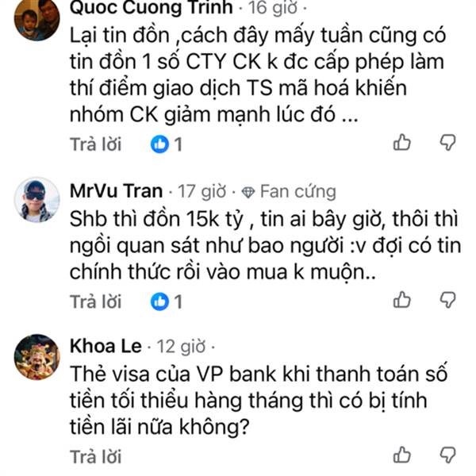This screenshot has height=476, width=476.
Task: Open Khoa Le's avatar photo
Action: point(36,357)
